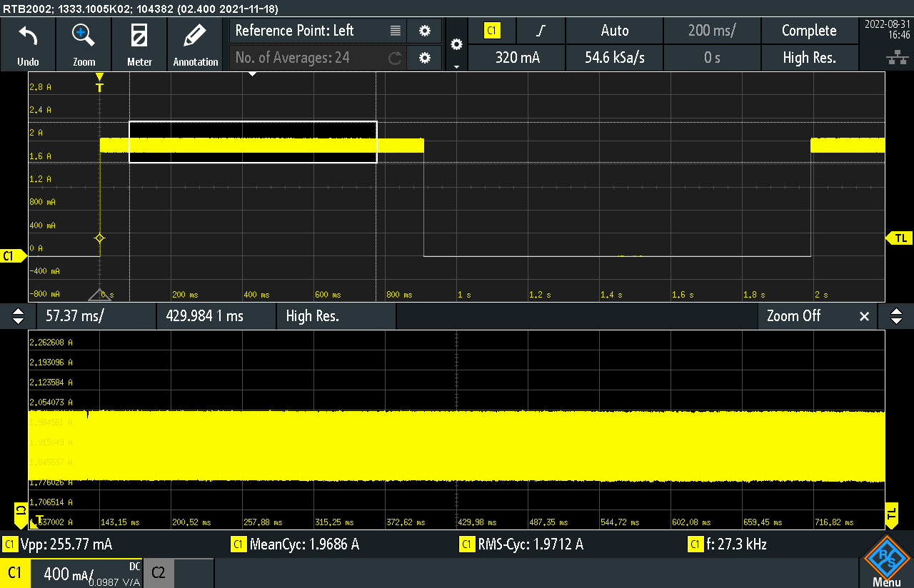Image resolution: width=914 pixels, height=588 pixels.
Task: Enable channel C2
Action: [159, 572]
